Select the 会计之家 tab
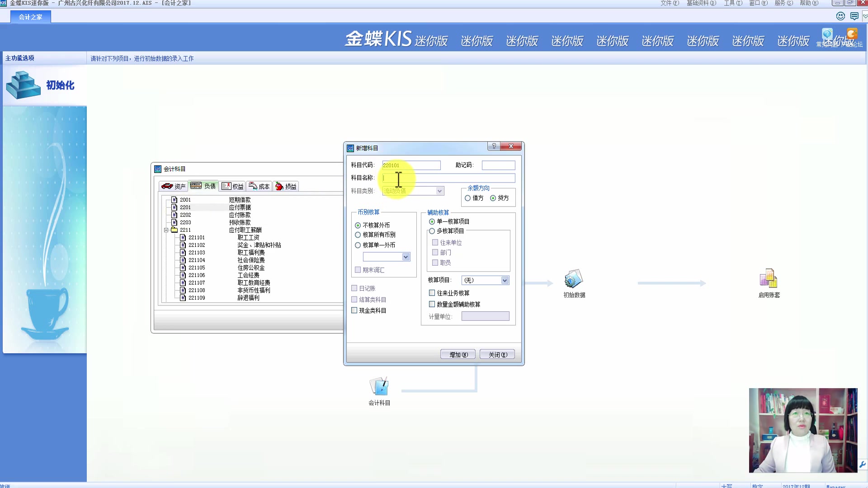 (30, 17)
